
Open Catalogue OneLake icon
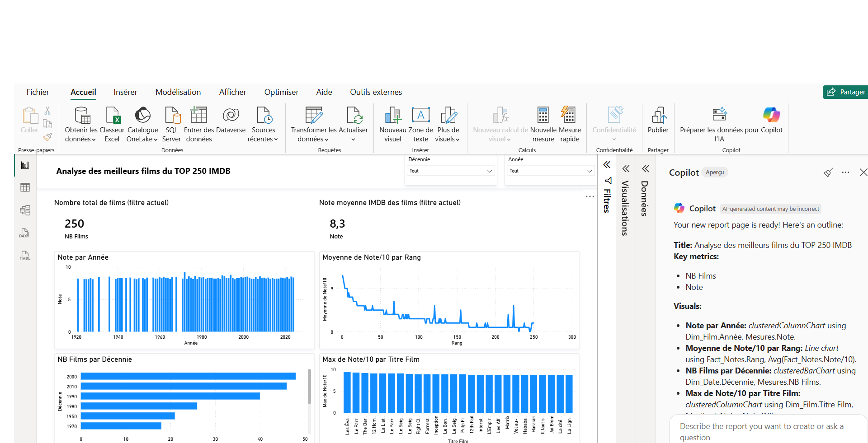click(x=142, y=115)
